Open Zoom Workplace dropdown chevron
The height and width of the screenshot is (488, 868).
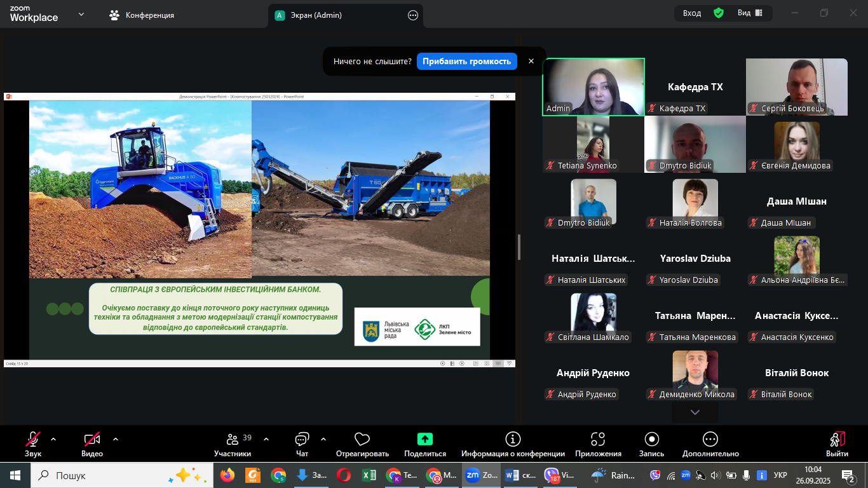(81, 14)
